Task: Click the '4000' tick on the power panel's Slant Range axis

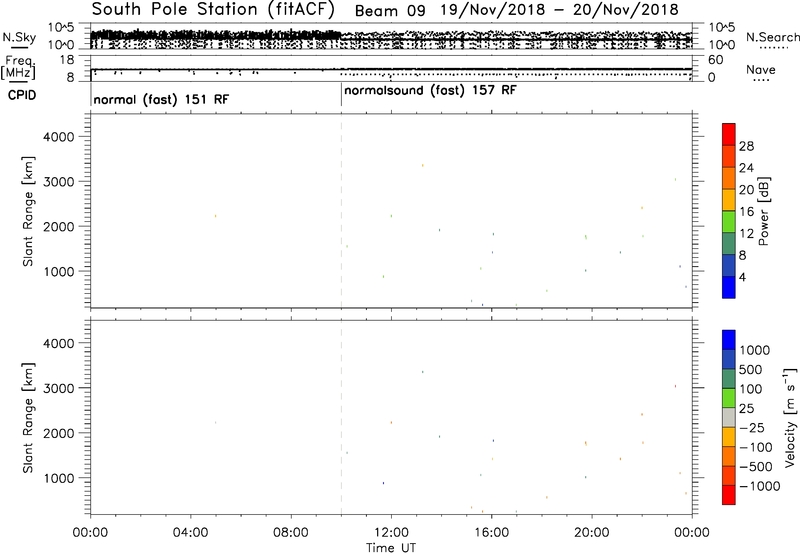Action: click(59, 137)
